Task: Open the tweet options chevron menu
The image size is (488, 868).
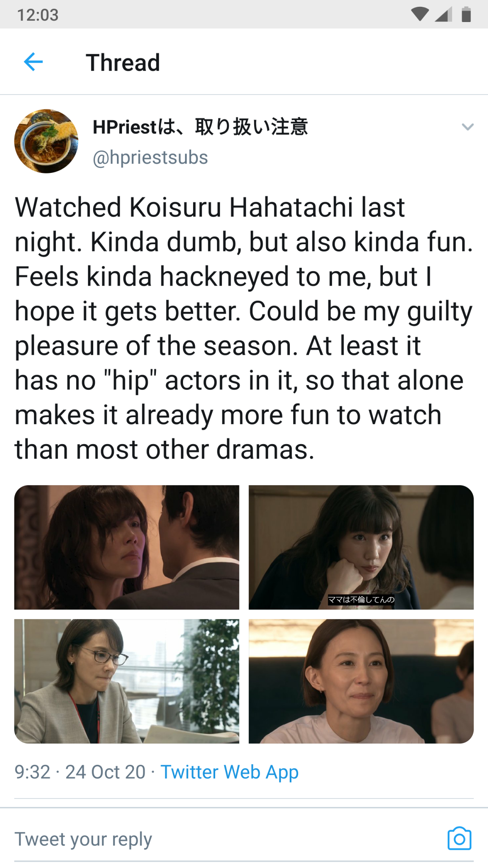Action: coord(467,127)
